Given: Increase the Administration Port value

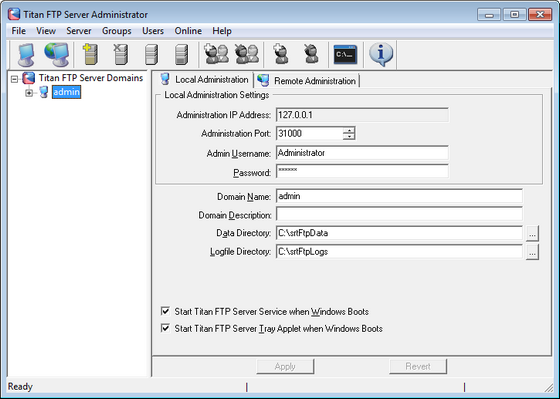Looking at the screenshot, I should point(349,130).
